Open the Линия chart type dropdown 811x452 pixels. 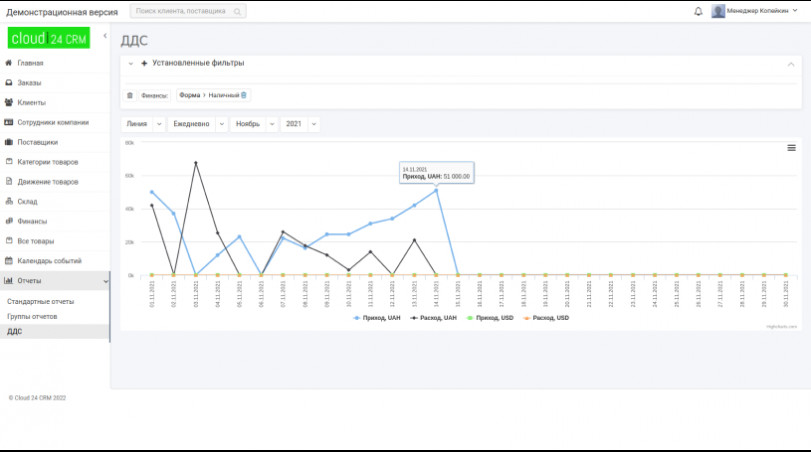point(142,124)
